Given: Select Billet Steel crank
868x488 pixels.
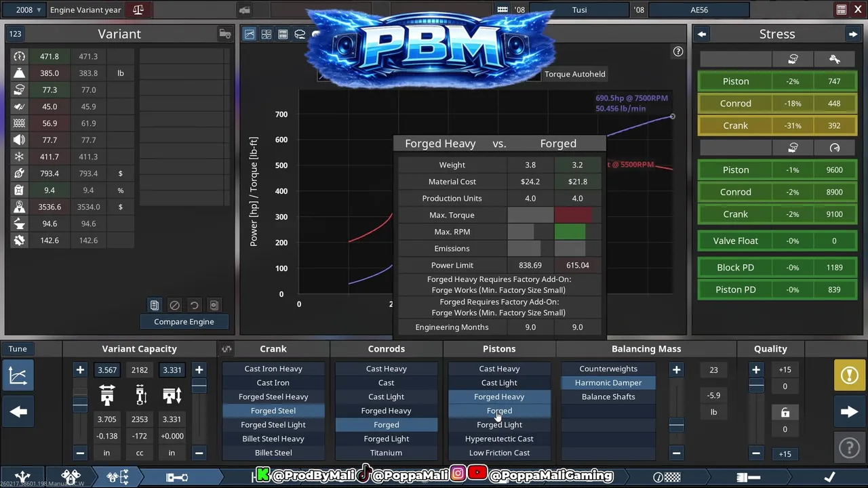Looking at the screenshot, I should (x=273, y=453).
